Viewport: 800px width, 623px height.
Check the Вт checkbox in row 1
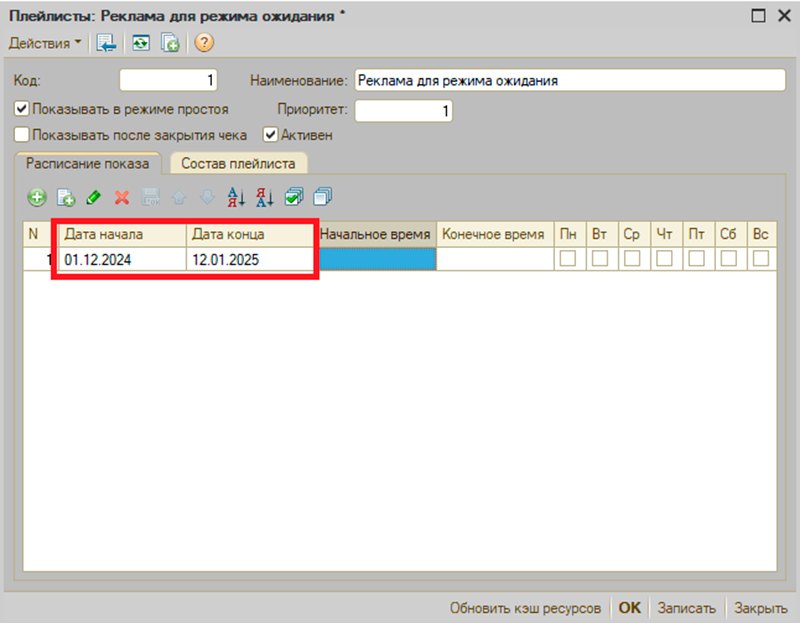[600, 258]
